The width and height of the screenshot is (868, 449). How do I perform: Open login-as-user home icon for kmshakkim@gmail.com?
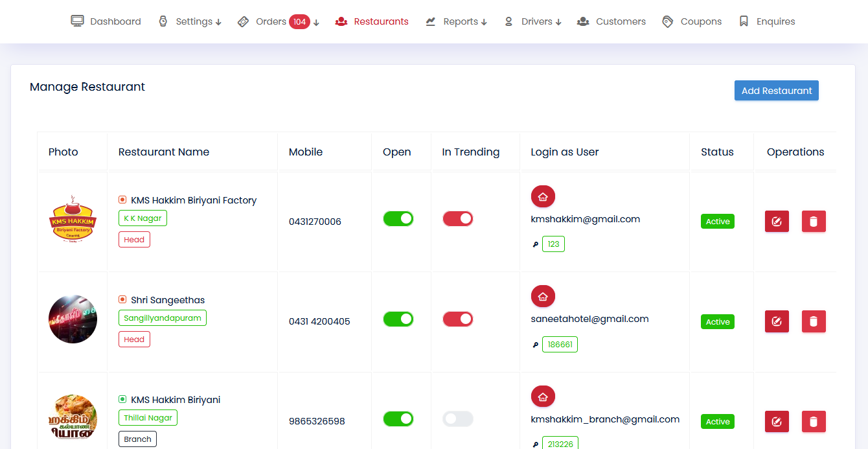(543, 197)
